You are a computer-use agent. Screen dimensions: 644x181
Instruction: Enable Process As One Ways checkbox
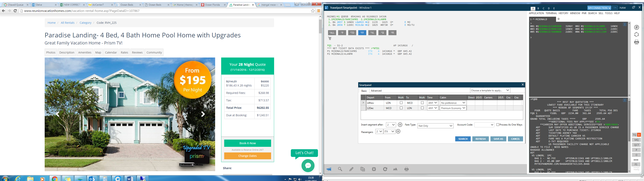click(x=498, y=124)
